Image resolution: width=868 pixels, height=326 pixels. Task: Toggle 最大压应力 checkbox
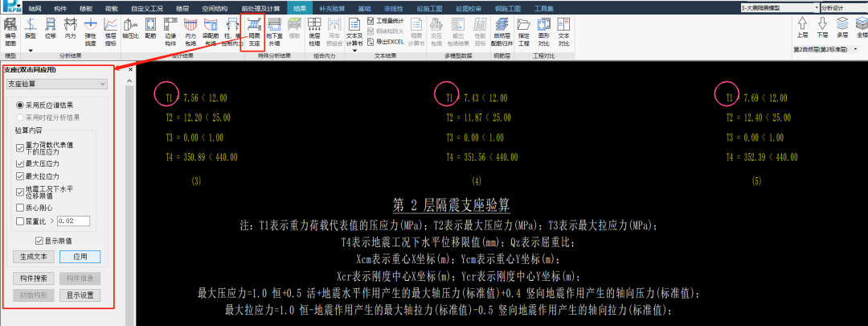point(20,164)
